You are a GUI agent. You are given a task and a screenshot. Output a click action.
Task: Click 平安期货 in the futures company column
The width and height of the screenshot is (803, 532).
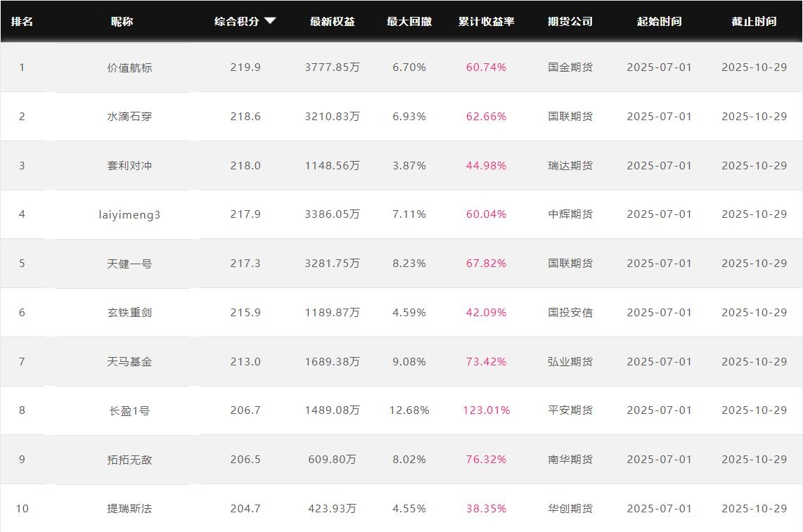[570, 410]
